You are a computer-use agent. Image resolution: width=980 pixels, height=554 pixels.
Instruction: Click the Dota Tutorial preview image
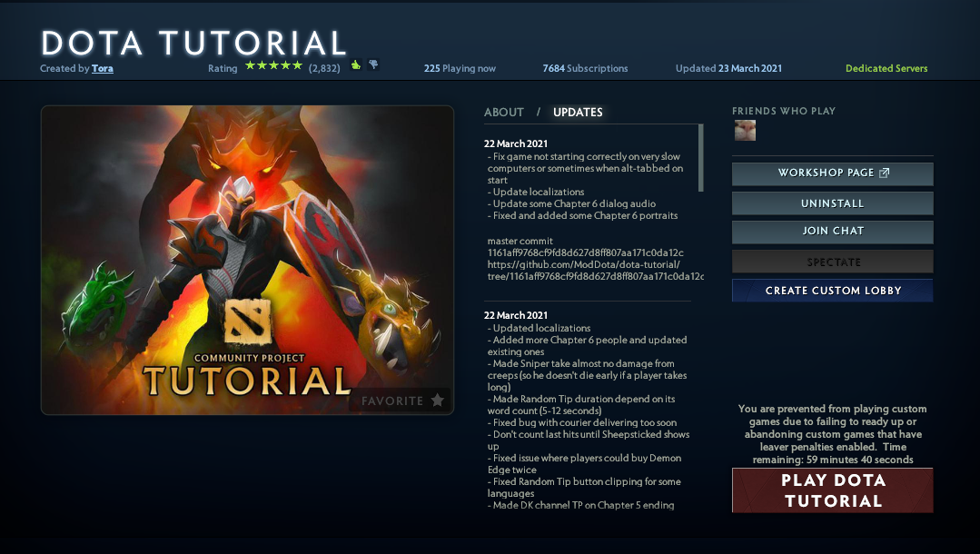tap(248, 260)
